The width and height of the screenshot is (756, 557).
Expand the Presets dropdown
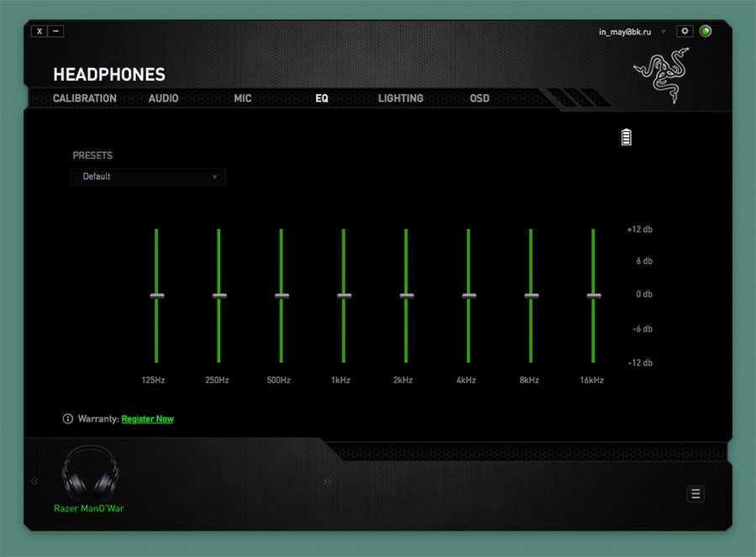click(148, 176)
